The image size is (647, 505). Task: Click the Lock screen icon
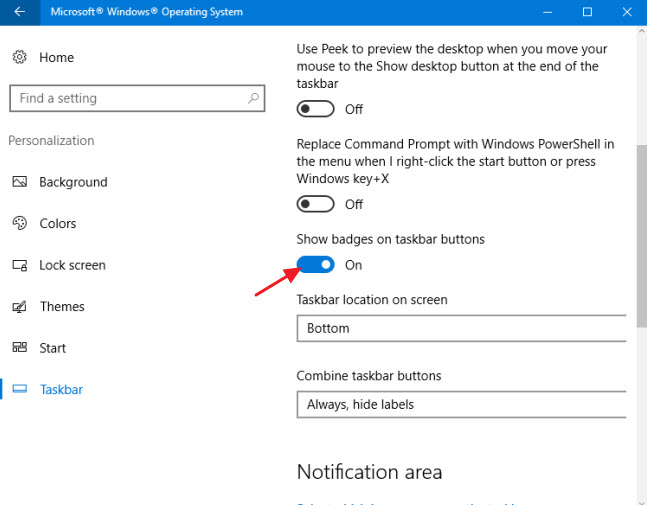click(x=19, y=265)
